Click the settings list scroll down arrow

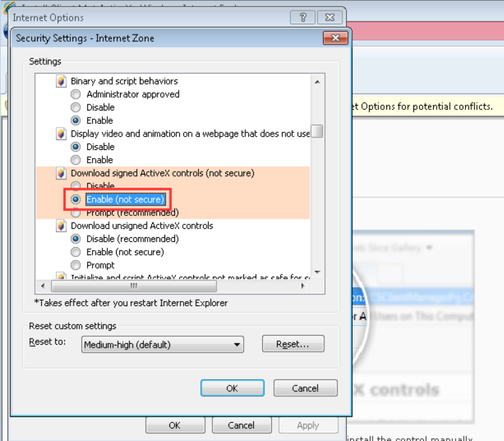(x=317, y=272)
